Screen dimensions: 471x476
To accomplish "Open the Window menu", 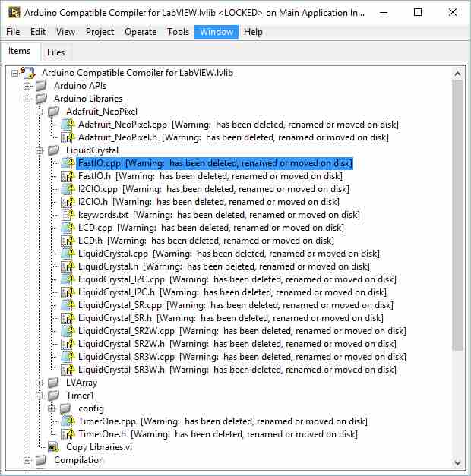I will pos(217,32).
